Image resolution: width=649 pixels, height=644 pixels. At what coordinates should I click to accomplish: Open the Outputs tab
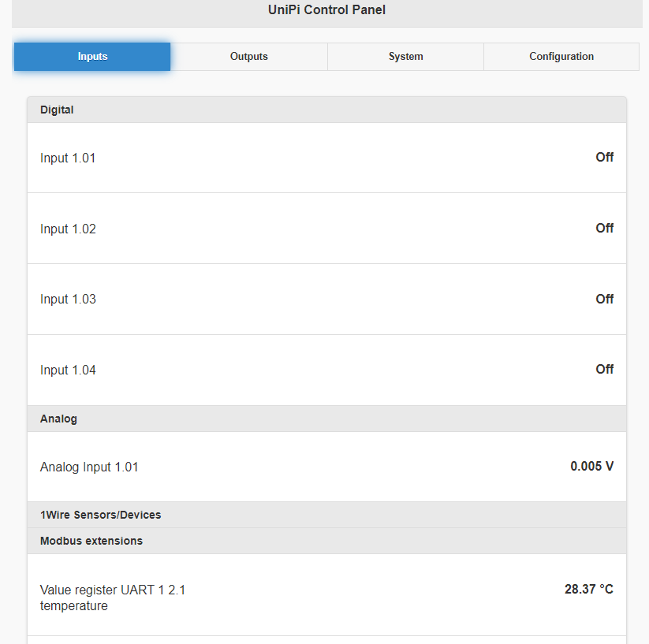[x=248, y=57]
